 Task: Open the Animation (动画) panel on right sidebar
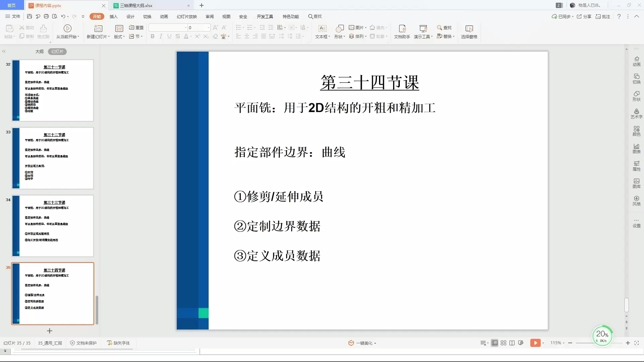636,61
